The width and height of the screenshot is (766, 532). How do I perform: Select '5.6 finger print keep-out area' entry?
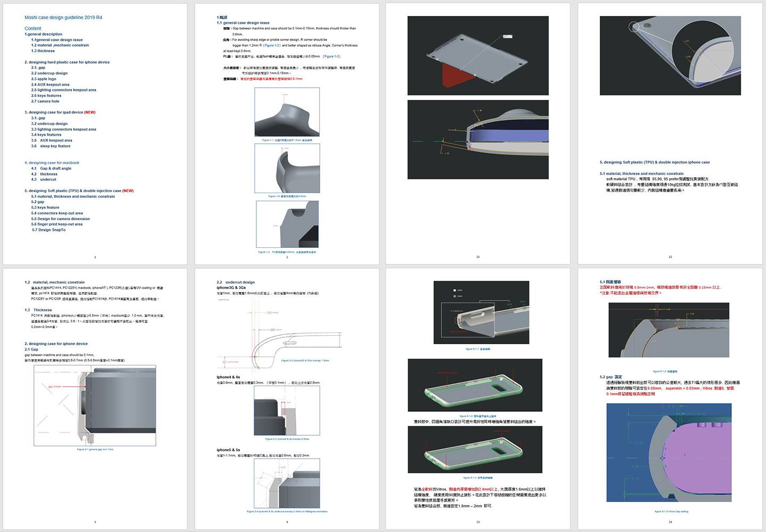[56, 225]
